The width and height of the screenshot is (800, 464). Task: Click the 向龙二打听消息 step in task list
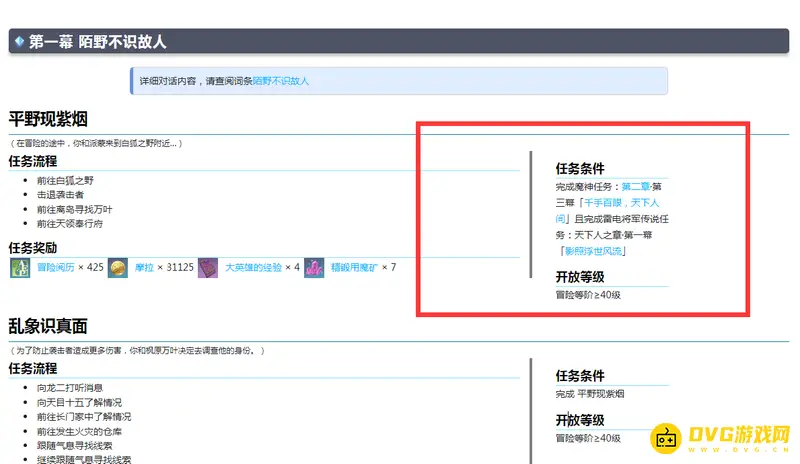pos(69,388)
